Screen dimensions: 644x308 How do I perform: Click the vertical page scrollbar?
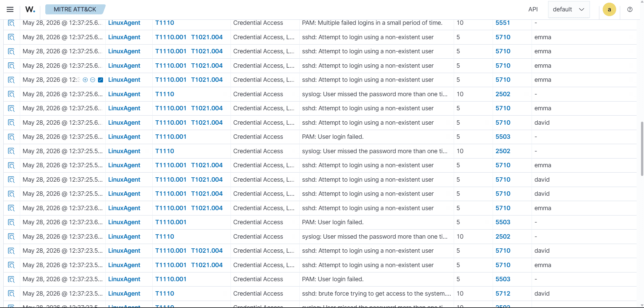[x=642, y=148]
